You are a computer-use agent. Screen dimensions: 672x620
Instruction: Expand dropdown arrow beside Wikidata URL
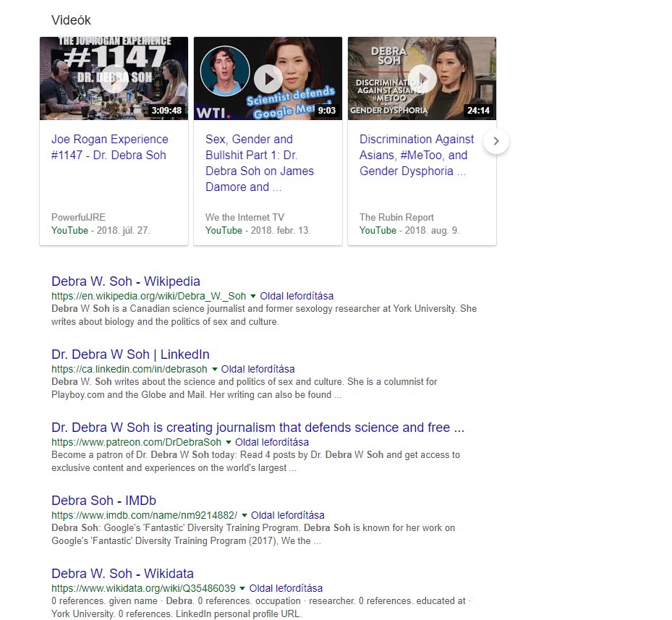coord(242,589)
